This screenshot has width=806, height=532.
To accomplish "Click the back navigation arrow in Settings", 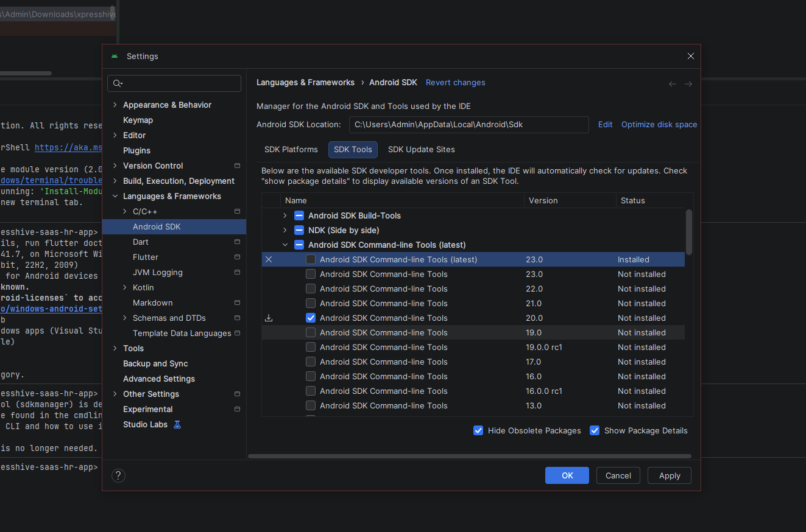I will click(673, 84).
